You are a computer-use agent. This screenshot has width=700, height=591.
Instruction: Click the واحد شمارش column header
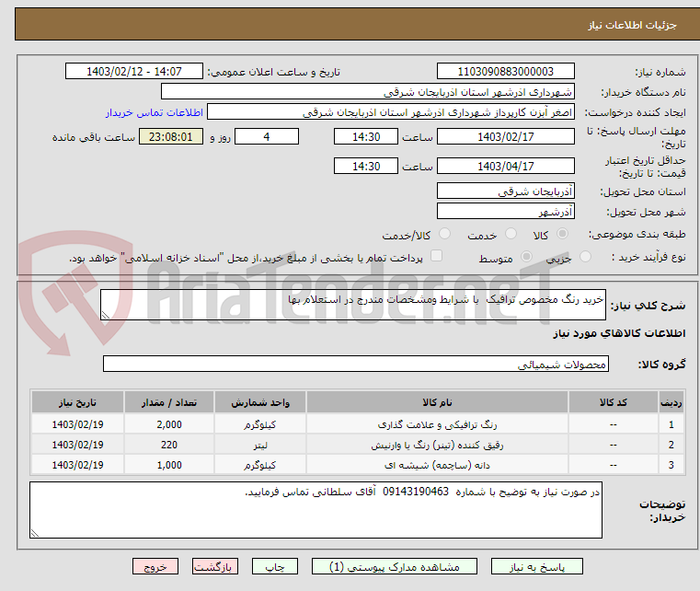pos(260,402)
